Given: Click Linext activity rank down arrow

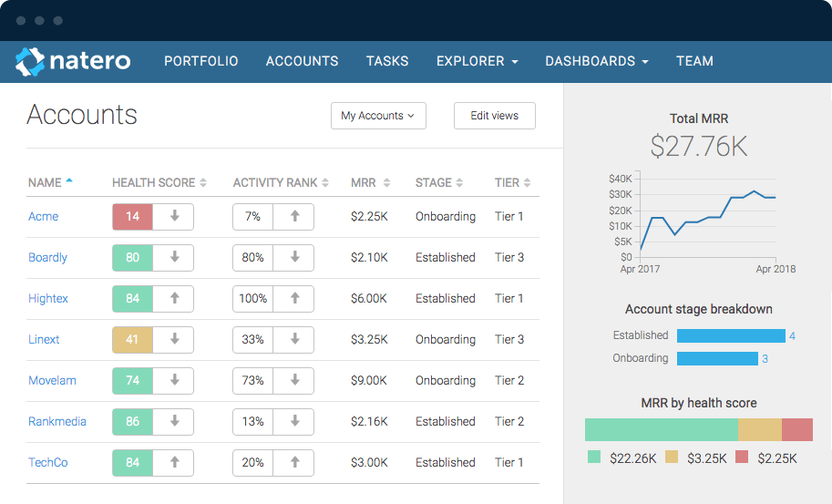Looking at the screenshot, I should click(x=294, y=340).
